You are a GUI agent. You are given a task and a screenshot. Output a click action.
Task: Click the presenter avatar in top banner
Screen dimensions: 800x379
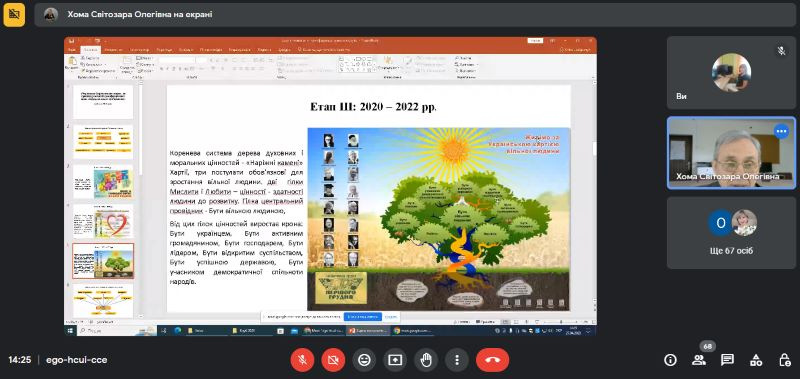pyautogui.click(x=51, y=14)
